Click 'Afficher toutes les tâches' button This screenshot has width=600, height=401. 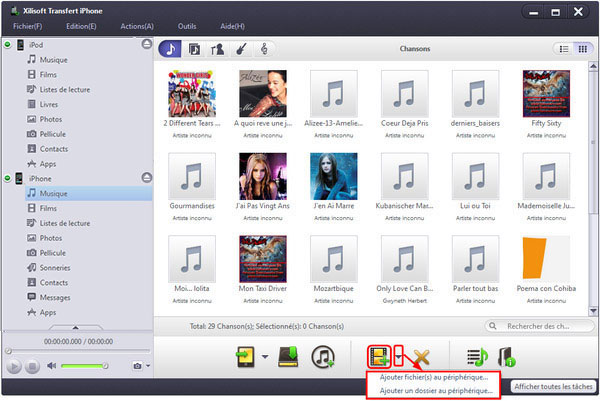(553, 387)
